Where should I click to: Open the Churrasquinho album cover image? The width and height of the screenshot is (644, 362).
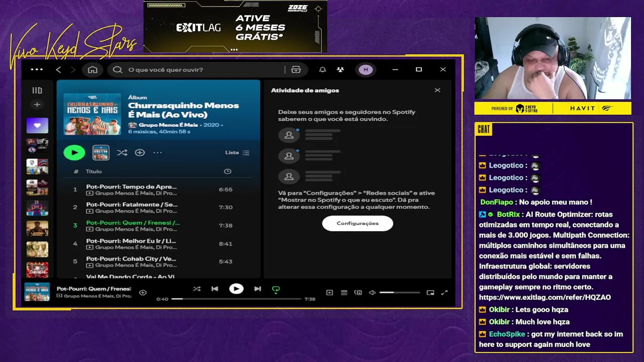tap(93, 114)
